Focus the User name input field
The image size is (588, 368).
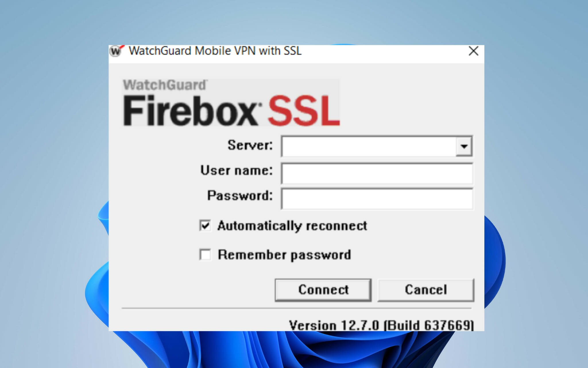click(x=377, y=174)
